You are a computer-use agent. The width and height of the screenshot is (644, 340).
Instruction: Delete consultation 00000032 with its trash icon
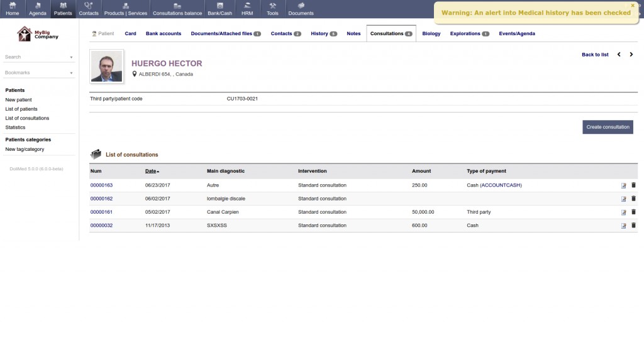[x=633, y=225]
